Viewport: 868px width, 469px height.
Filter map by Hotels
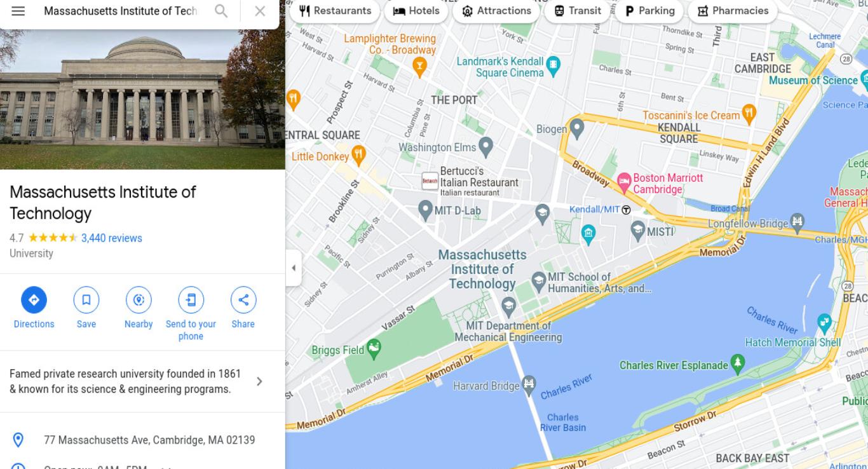[x=416, y=11]
